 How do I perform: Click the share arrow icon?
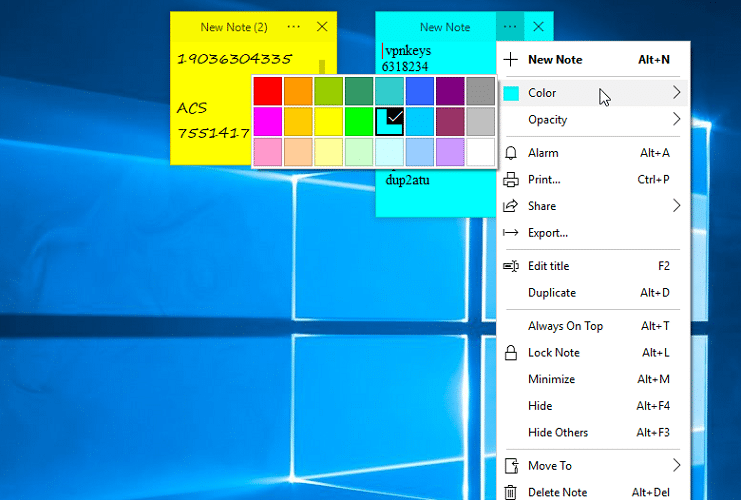coord(510,206)
